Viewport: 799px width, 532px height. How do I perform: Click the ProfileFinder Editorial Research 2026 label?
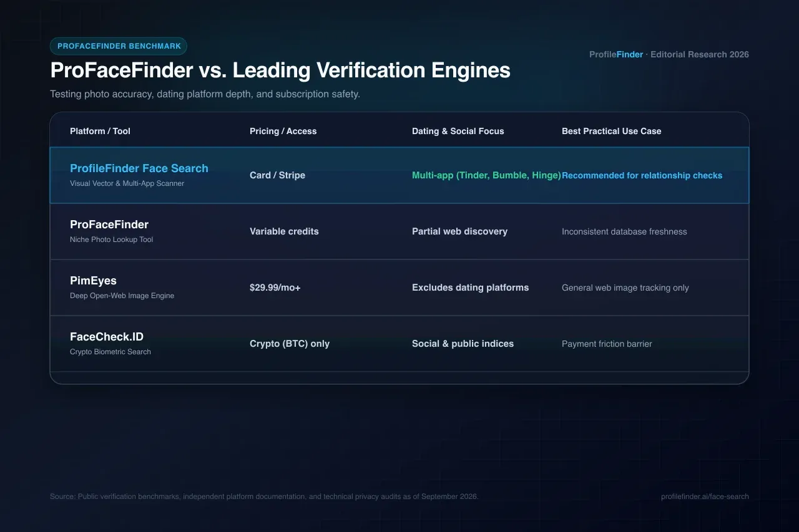coord(669,54)
